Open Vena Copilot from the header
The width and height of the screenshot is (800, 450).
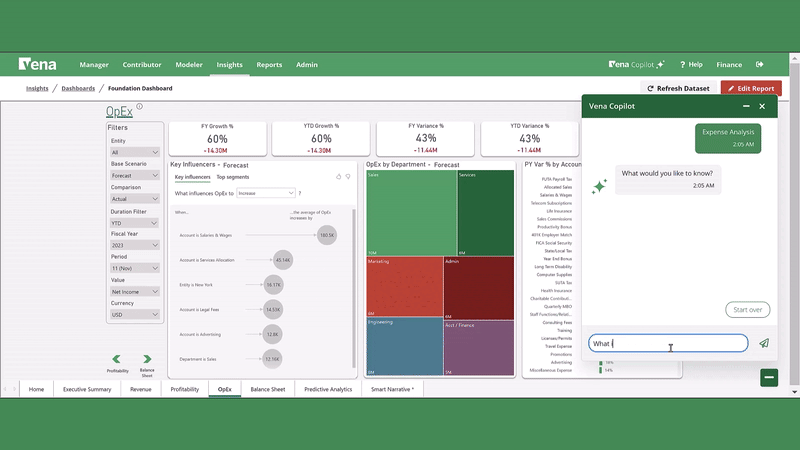636,64
